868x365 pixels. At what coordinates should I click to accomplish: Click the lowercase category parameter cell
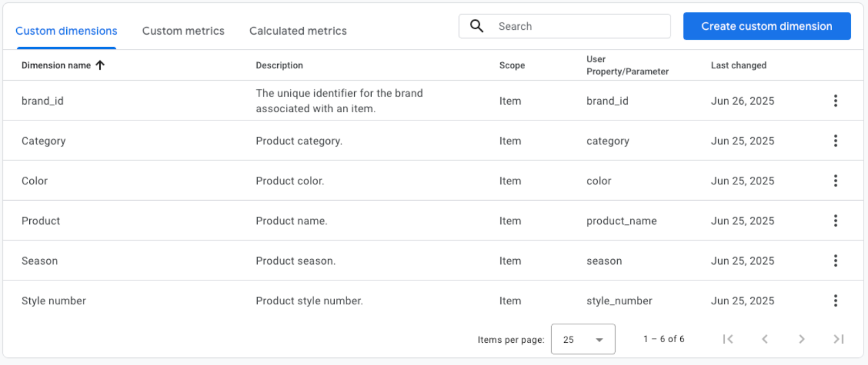(x=608, y=141)
